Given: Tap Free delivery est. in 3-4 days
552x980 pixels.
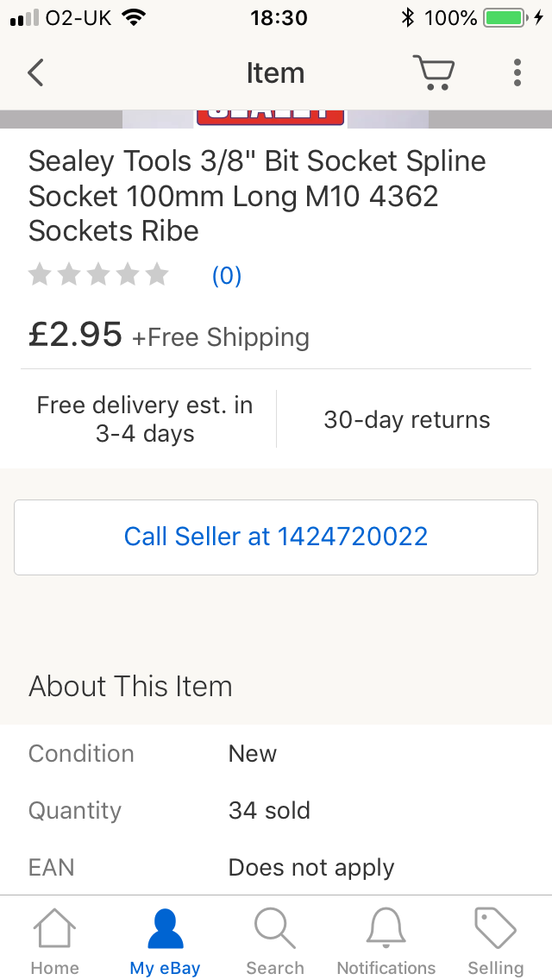Looking at the screenshot, I should [145, 418].
